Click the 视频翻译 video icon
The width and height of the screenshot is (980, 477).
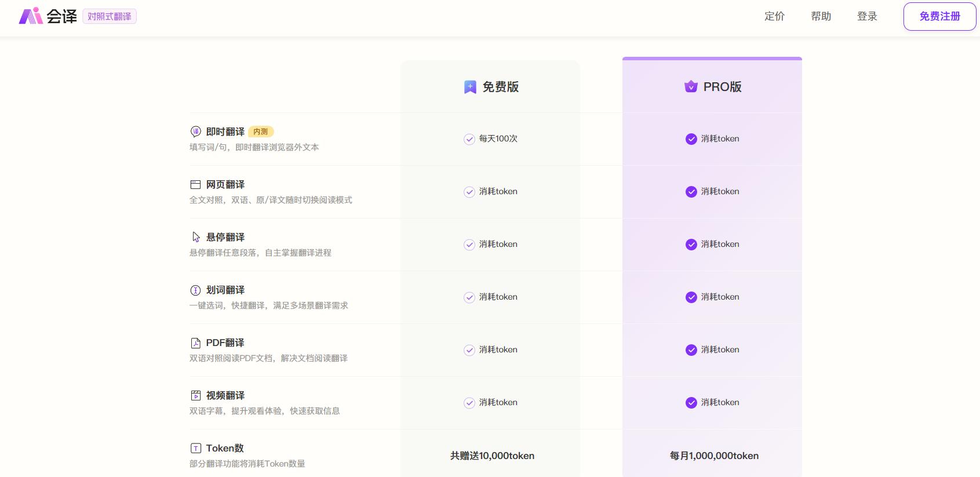[196, 395]
